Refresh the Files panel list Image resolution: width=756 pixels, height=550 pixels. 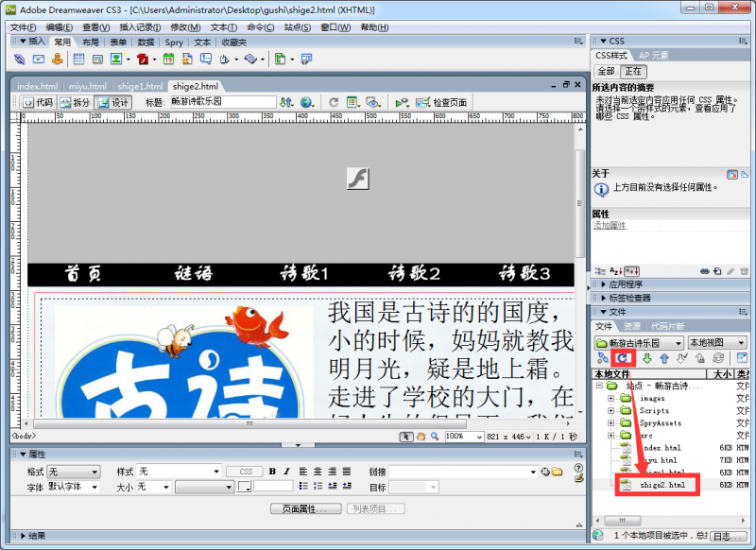(x=623, y=358)
